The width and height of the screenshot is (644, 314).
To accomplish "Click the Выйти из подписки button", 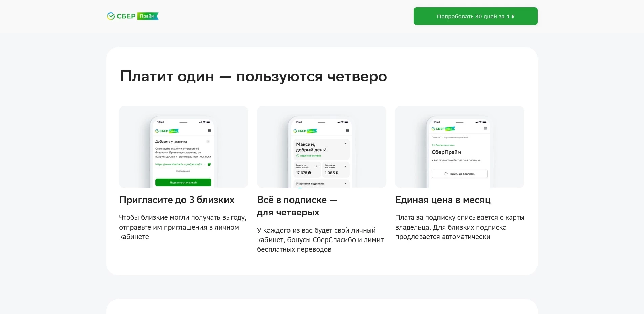I will tap(459, 174).
